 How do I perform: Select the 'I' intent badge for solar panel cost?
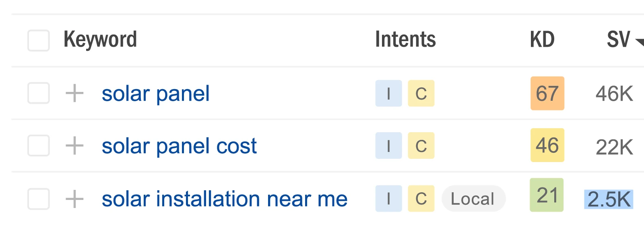point(388,146)
